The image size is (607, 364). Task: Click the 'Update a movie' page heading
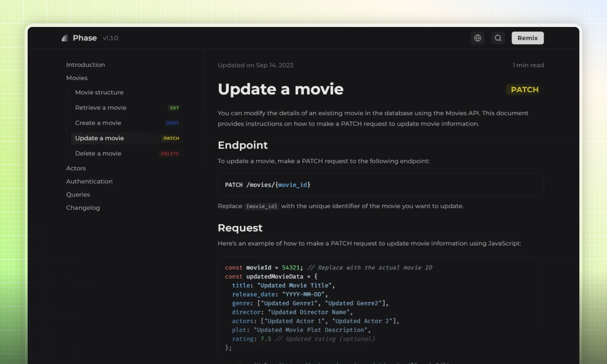281,89
